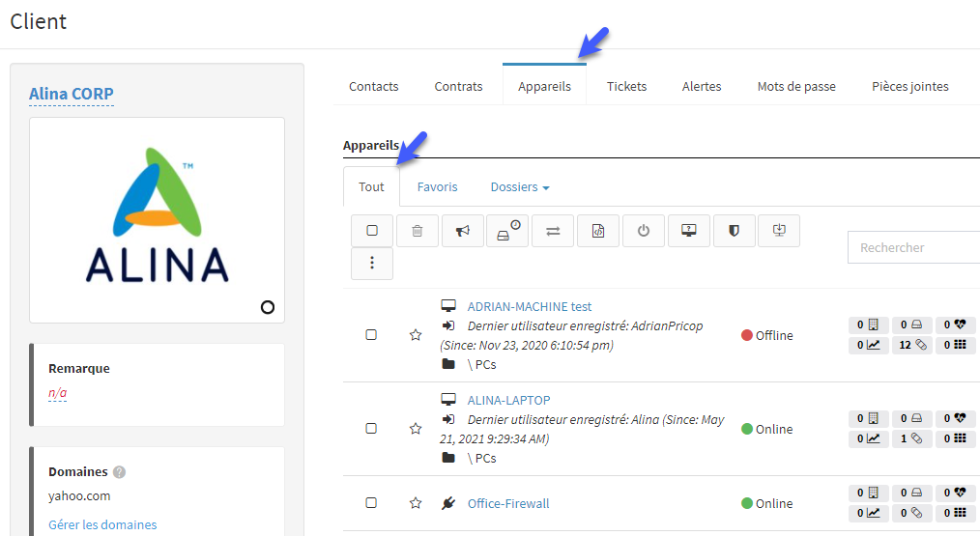
Task: Click the circle icon on the Alina logo card
Action: tap(268, 307)
